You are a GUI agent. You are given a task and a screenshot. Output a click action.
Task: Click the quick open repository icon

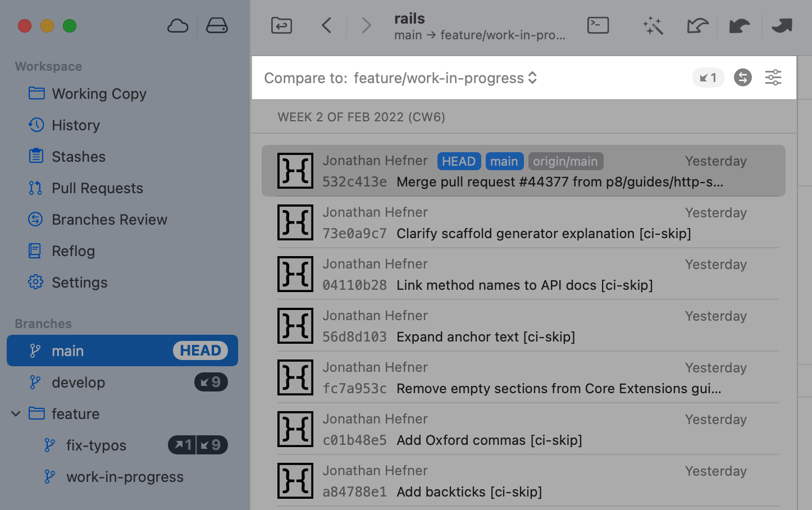(x=281, y=25)
